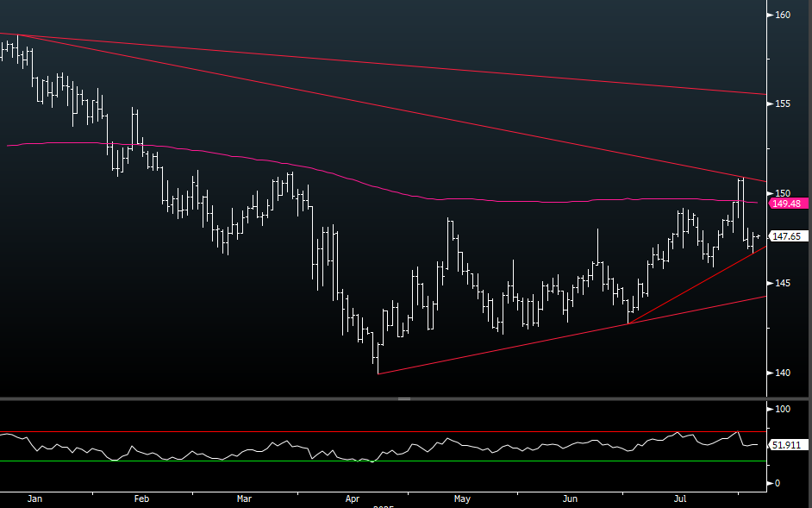Click the 145 price axis label
The height and width of the screenshot is (508, 812).
pyautogui.click(x=783, y=283)
